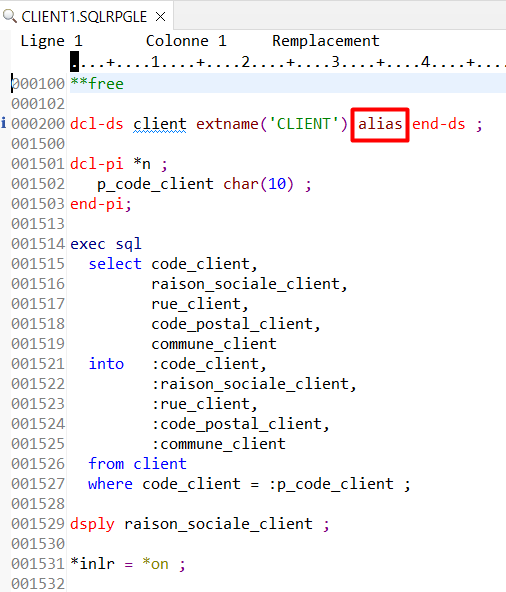This screenshot has width=506, height=592.
Task: Click the *inlr assignment line
Action: [128, 564]
